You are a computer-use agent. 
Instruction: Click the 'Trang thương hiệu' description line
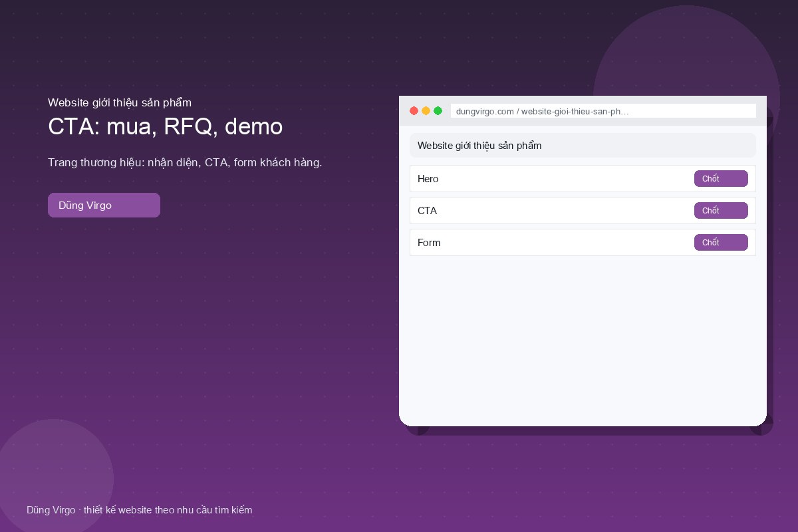tap(185, 163)
